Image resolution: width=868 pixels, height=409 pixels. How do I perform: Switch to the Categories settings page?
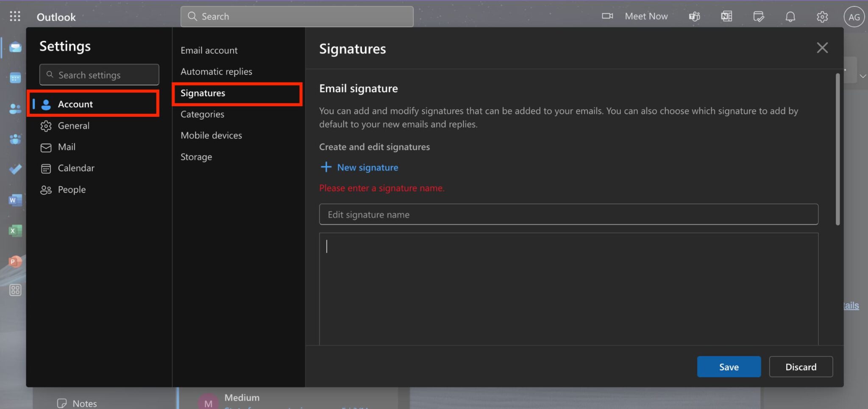click(202, 114)
